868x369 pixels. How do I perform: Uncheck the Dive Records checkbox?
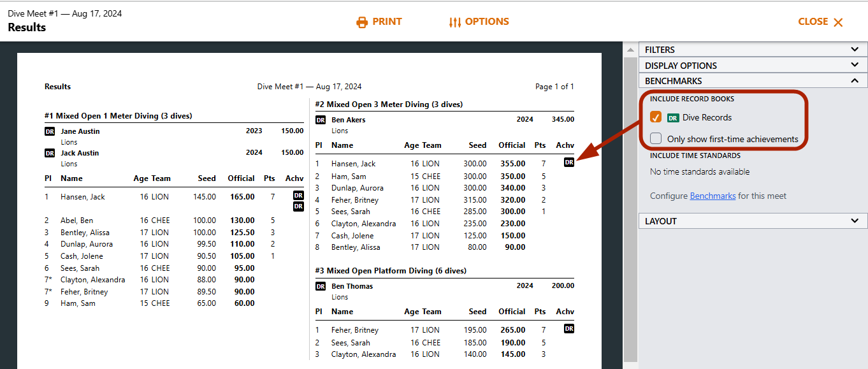click(656, 117)
